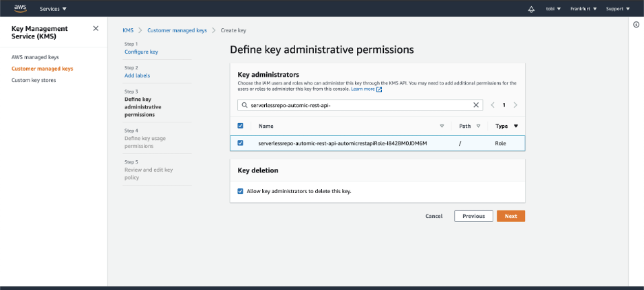The height and width of the screenshot is (290, 644).
Task: Open the notifications bell icon
Action: (530, 9)
